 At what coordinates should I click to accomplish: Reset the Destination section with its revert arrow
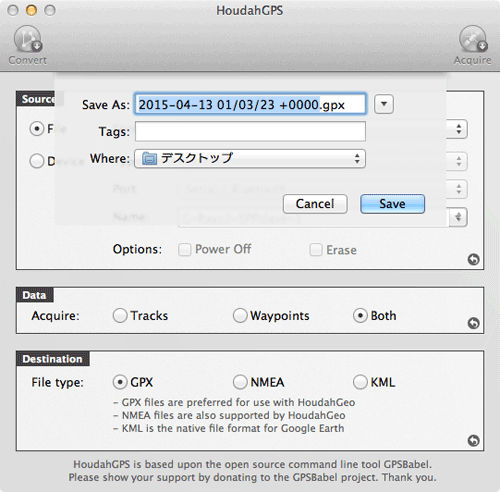click(473, 441)
